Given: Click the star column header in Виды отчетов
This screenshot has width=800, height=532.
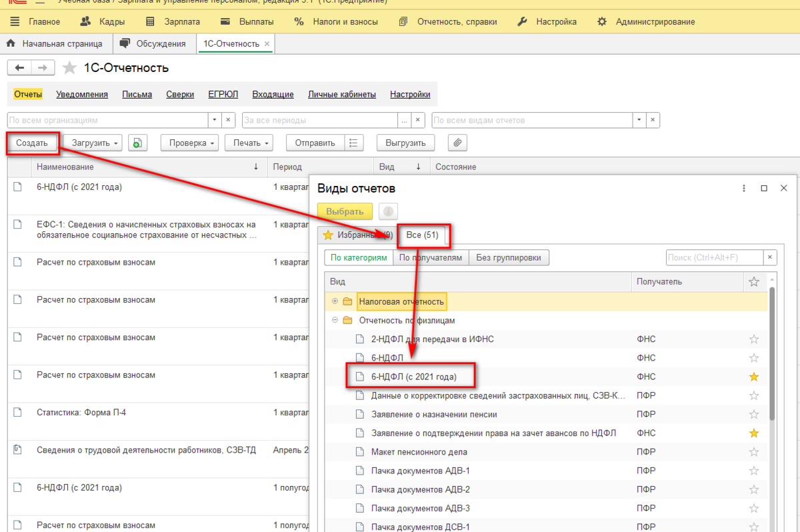Looking at the screenshot, I should pos(754,282).
